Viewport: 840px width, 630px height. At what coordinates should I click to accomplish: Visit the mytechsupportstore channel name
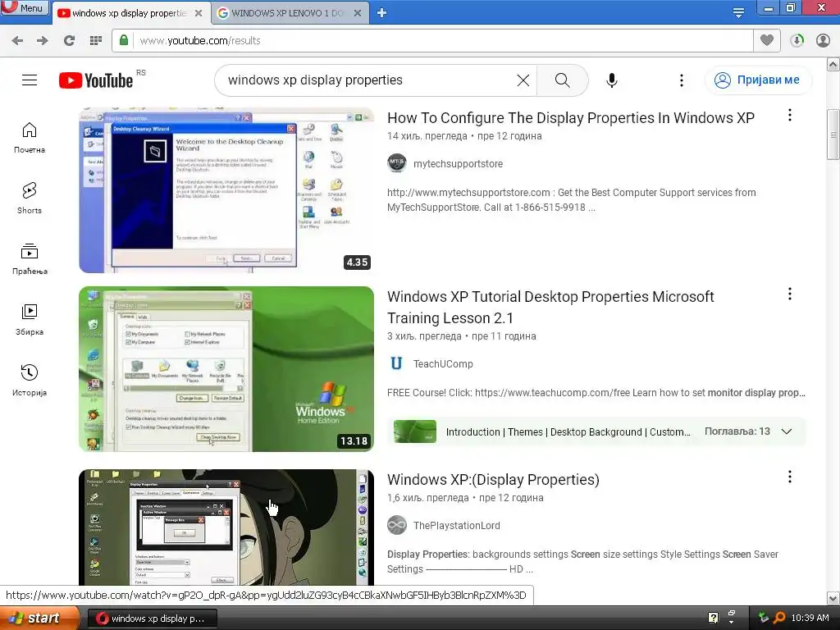(458, 164)
